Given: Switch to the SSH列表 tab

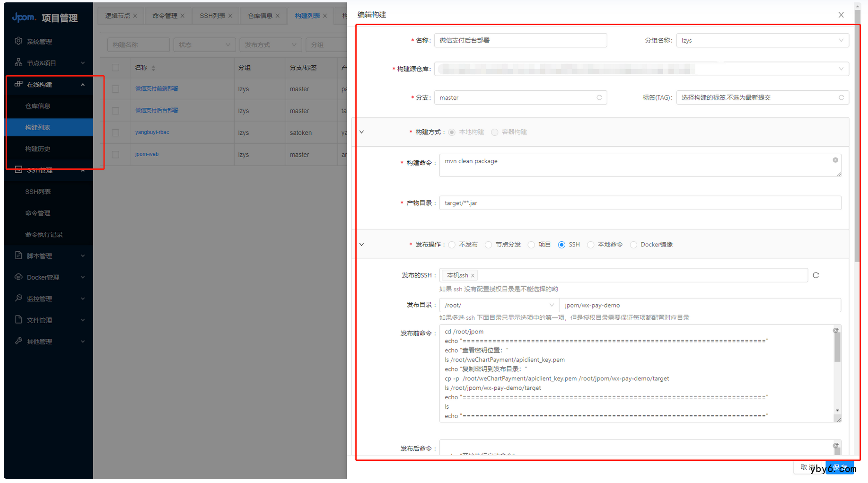Looking at the screenshot, I should (x=211, y=15).
